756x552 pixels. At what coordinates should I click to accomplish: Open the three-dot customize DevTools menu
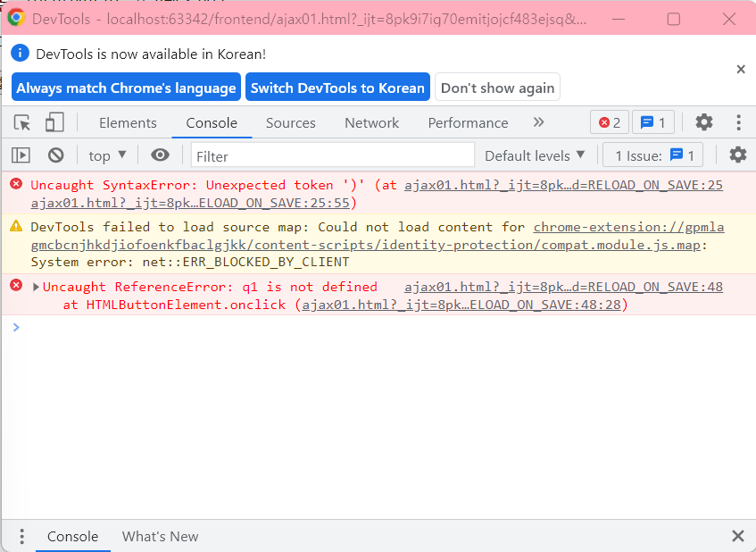pos(738,122)
